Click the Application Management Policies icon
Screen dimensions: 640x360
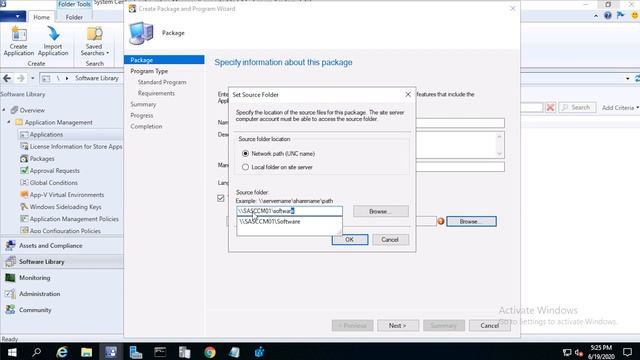point(24,219)
